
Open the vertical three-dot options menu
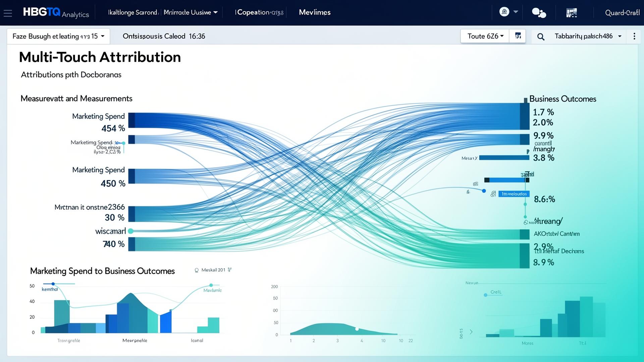pos(634,36)
